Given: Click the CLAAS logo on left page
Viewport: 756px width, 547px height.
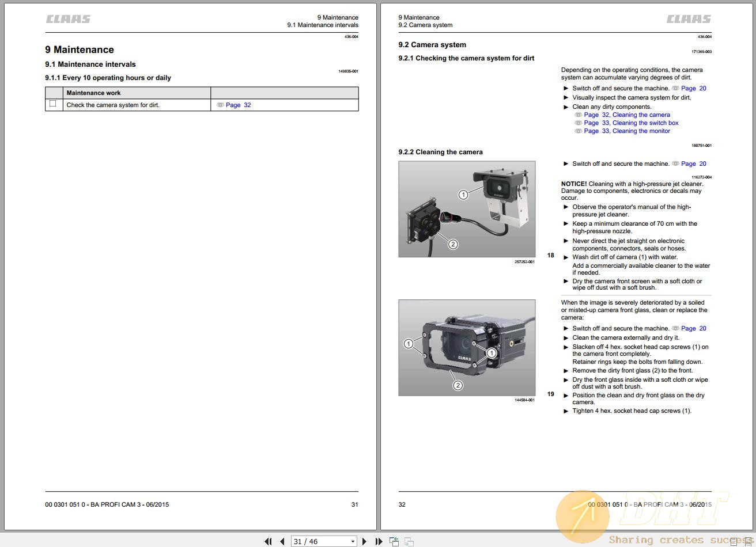Looking at the screenshot, I should pyautogui.click(x=68, y=19).
